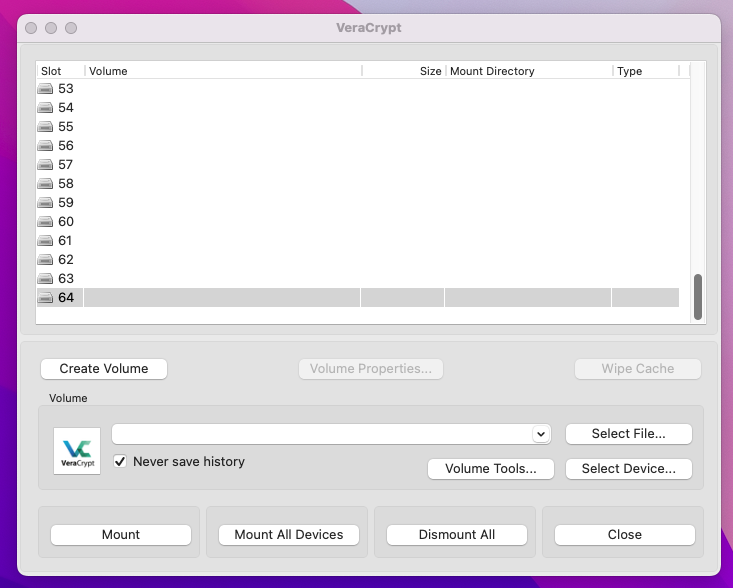The height and width of the screenshot is (588, 733).
Task: Click the Select Device button
Action: [628, 468]
